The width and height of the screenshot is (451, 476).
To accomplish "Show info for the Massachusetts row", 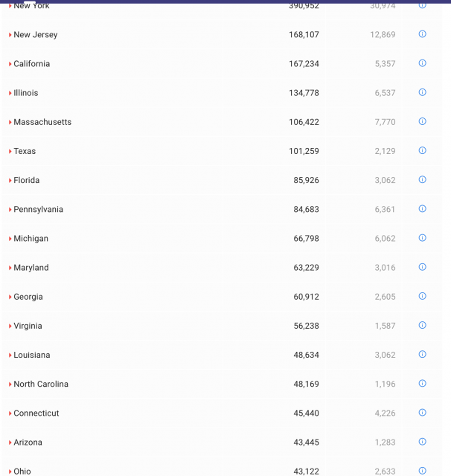I will point(422,121).
